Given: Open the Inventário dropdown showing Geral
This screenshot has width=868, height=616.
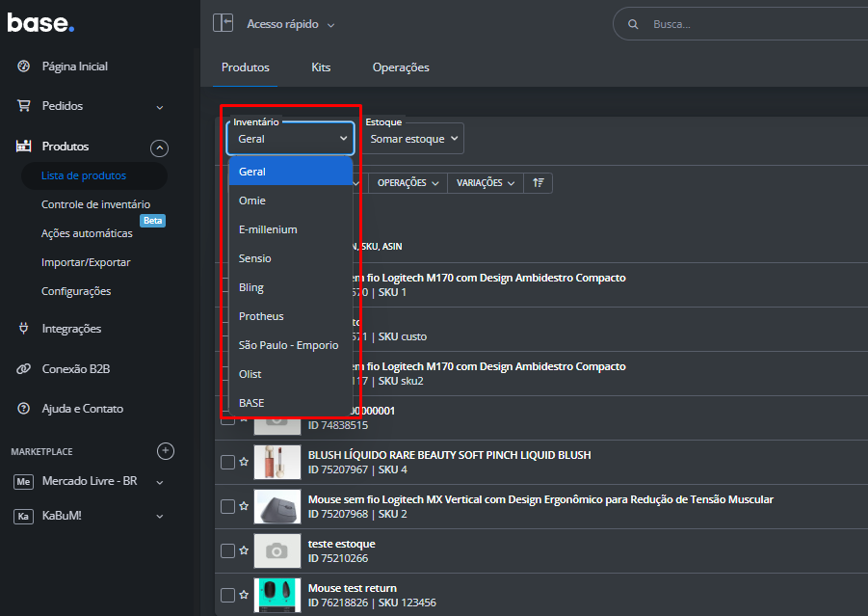Looking at the screenshot, I should coord(291,139).
